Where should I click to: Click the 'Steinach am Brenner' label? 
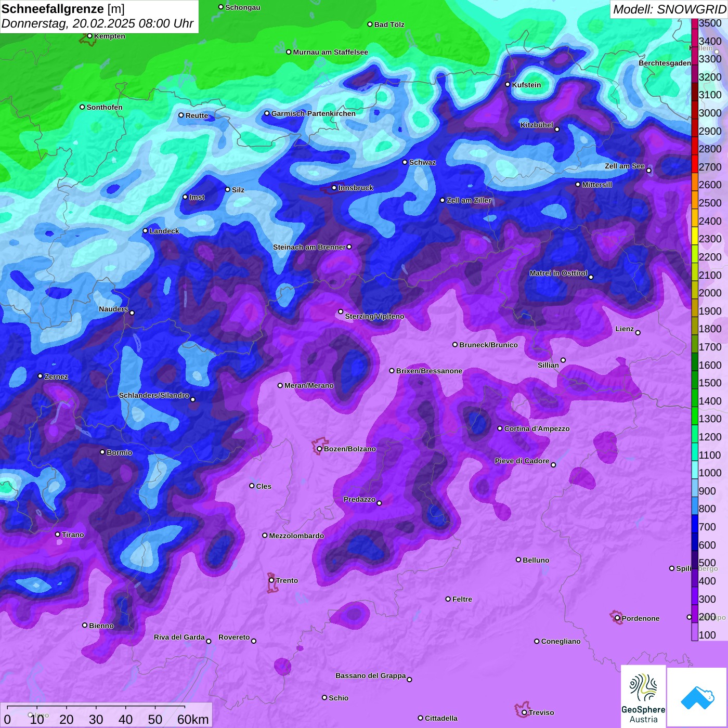[309, 247]
